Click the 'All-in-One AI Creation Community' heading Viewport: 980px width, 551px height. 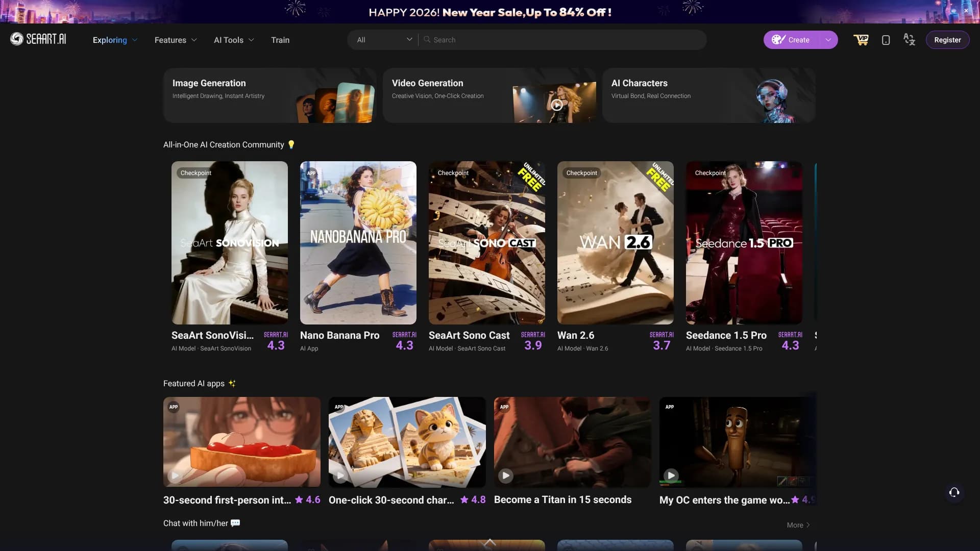tap(224, 145)
